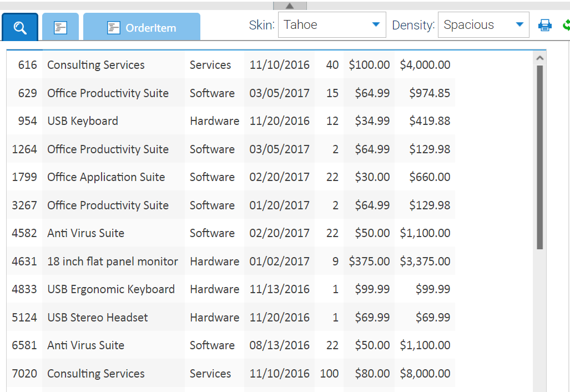
Task: Click order date 08/13/2016 cell
Action: point(279,345)
